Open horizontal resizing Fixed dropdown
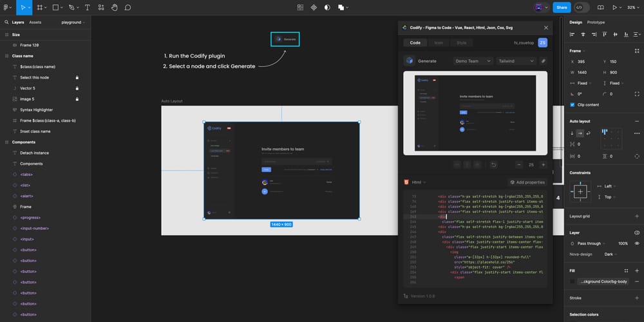 582,83
